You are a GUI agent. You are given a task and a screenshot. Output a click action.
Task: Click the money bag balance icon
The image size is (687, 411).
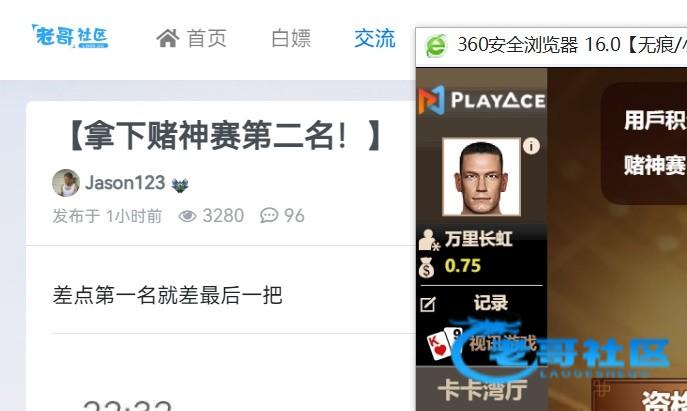[x=426, y=267]
